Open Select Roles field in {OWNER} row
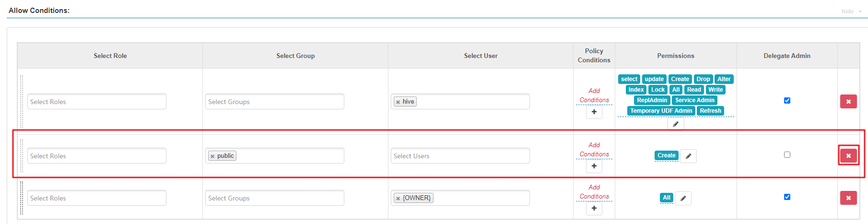 [x=97, y=198]
